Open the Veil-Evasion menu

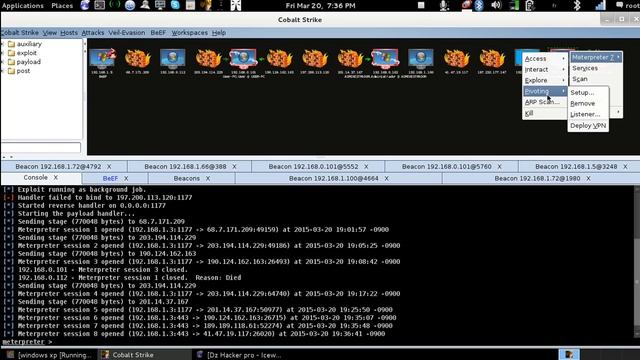(127, 33)
